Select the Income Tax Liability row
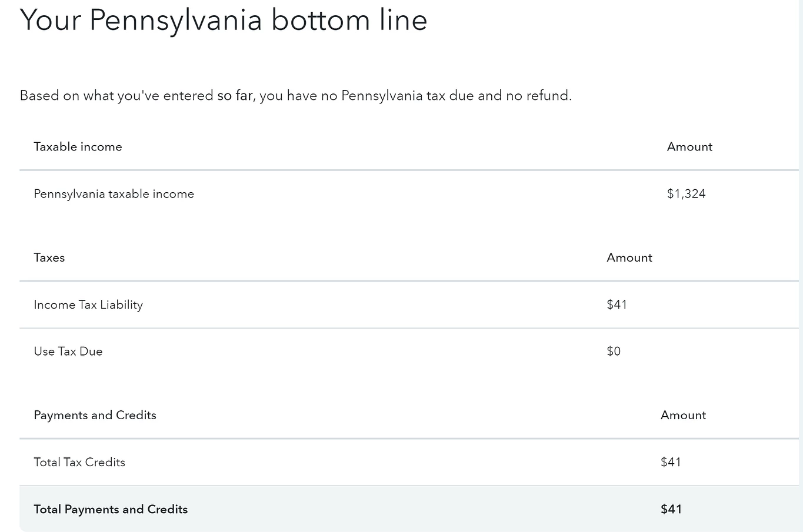Viewport: 803px width, 532px height. (409, 305)
